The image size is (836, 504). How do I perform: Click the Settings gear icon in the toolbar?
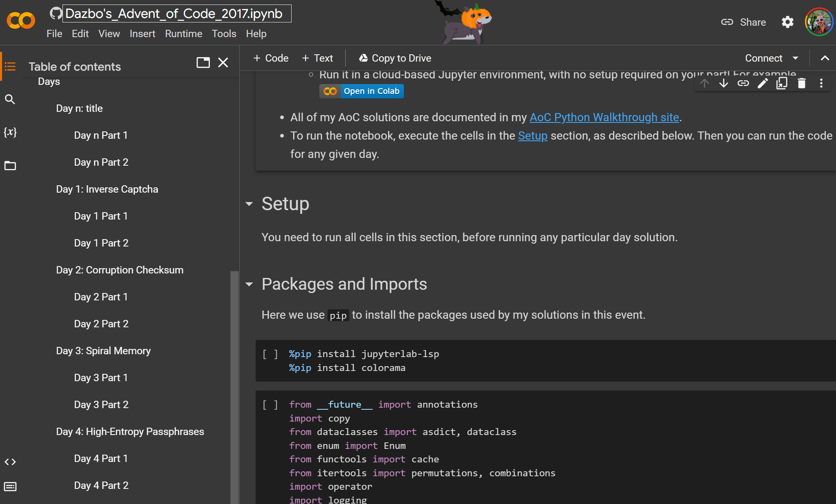[x=789, y=22]
